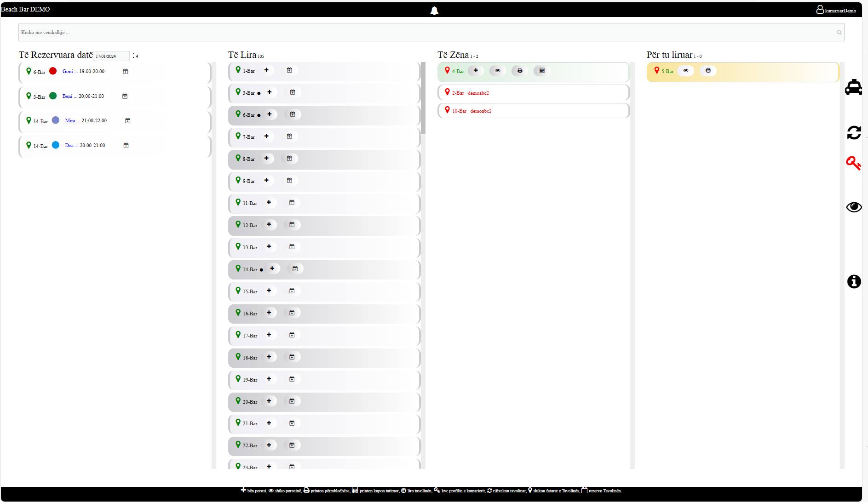Add an order to free table 1-Bar
The width and height of the screenshot is (868, 502).
(x=266, y=70)
